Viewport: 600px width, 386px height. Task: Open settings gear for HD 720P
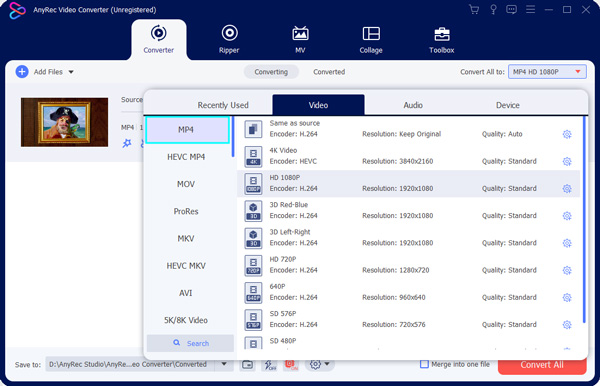click(x=567, y=270)
